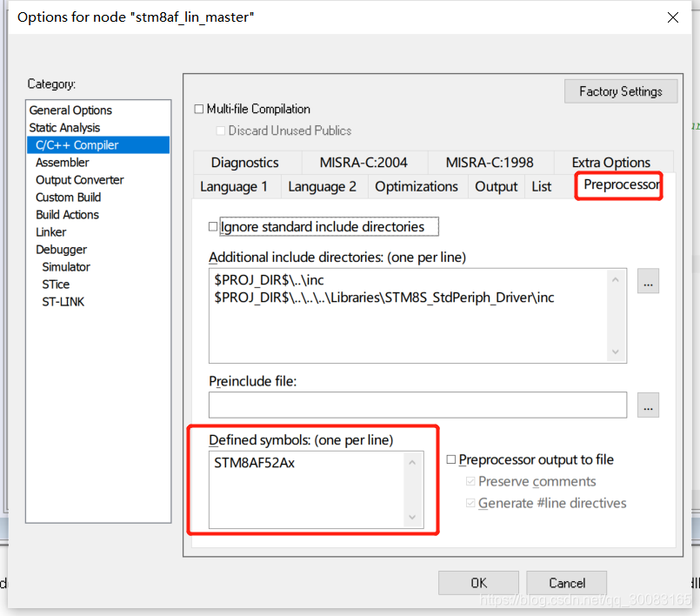The image size is (700, 616).
Task: Toggle Generate #line directives checkbox
Action: click(x=470, y=503)
